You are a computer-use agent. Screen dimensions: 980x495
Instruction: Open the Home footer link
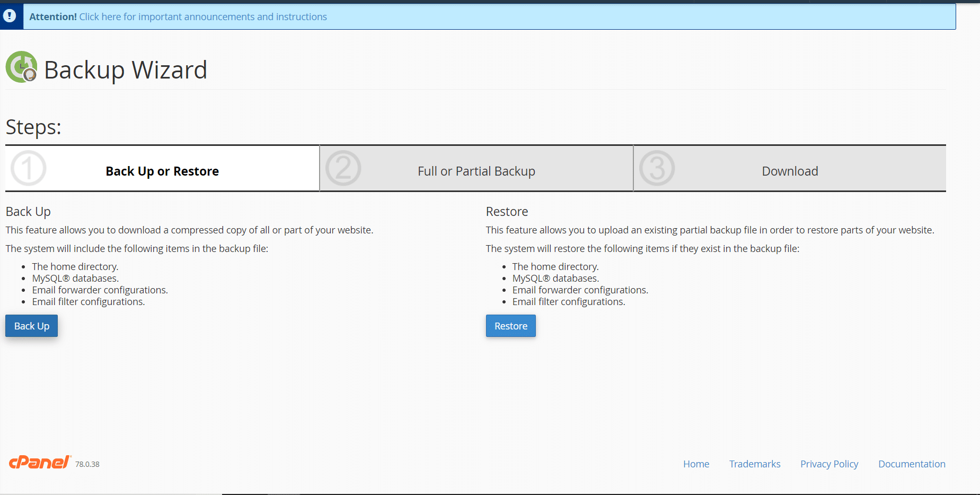pyautogui.click(x=696, y=464)
